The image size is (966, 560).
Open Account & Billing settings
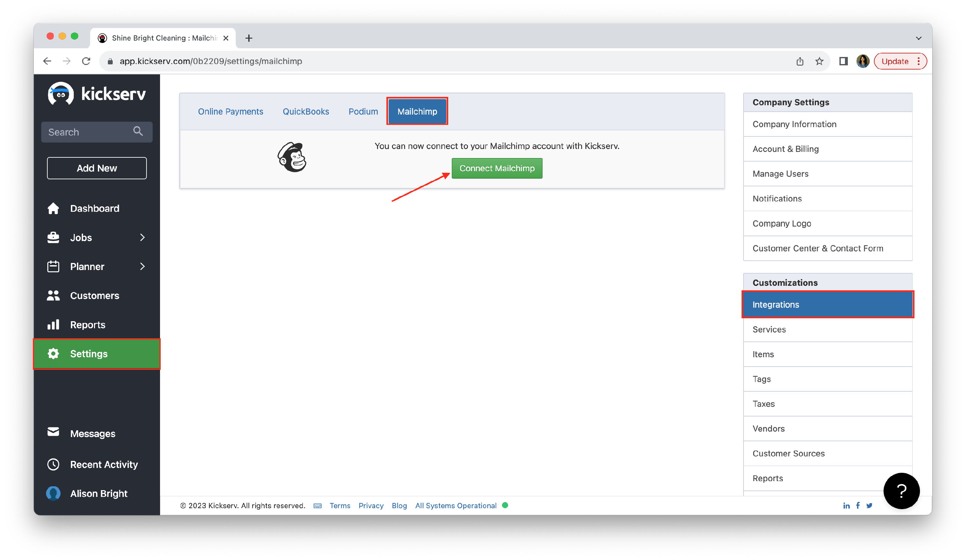pos(785,149)
